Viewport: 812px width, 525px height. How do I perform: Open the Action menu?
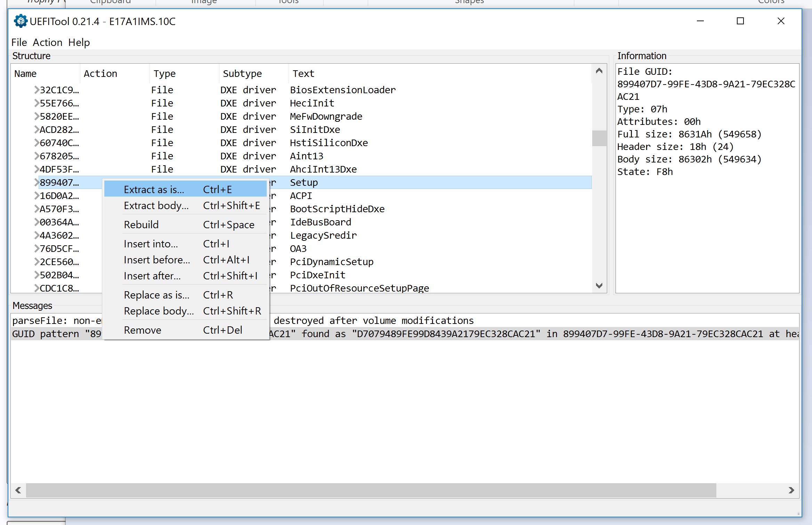tap(48, 42)
